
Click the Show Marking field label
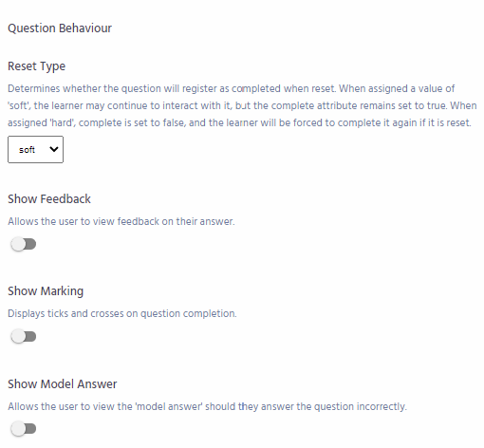pos(46,291)
